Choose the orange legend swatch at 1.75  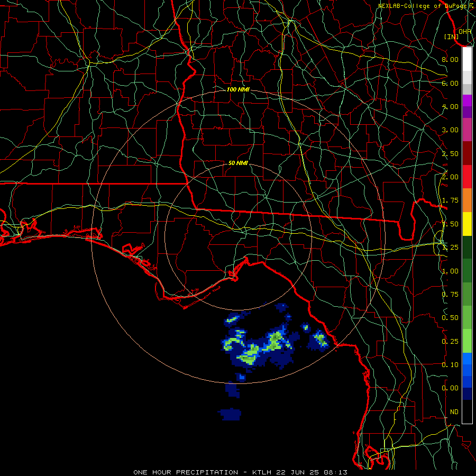[467, 200]
